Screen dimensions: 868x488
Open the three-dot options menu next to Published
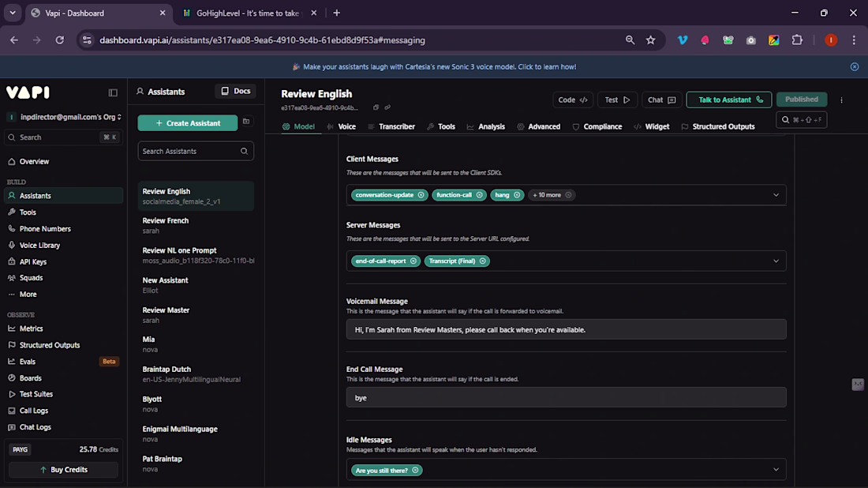point(841,100)
